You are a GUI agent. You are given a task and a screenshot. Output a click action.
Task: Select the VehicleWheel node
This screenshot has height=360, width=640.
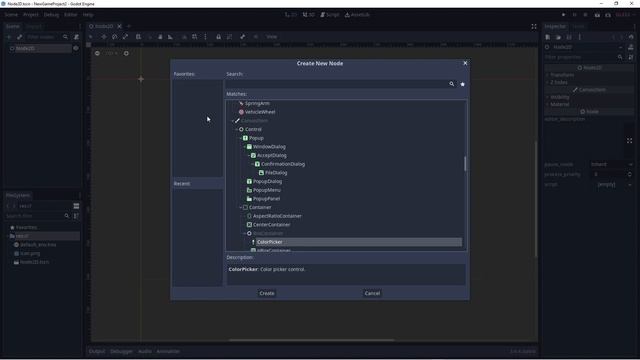pyautogui.click(x=260, y=112)
